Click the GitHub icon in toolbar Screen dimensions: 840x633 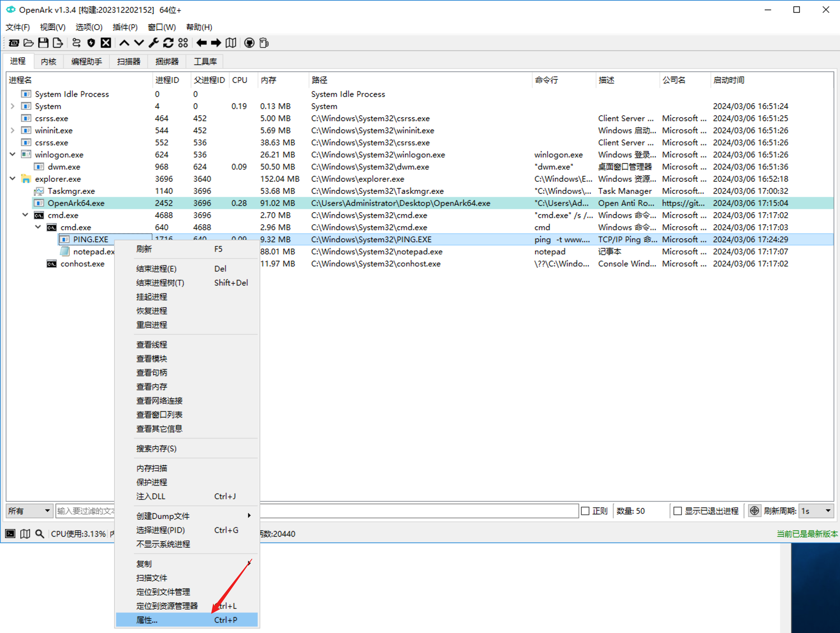(249, 43)
